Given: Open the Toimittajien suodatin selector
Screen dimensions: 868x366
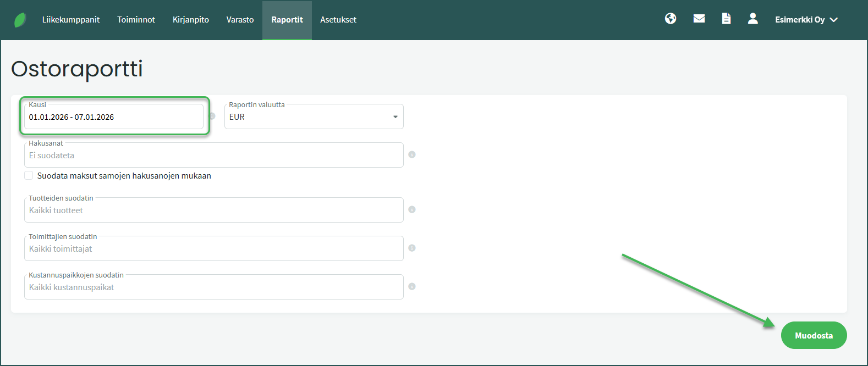Looking at the screenshot, I should [213, 249].
